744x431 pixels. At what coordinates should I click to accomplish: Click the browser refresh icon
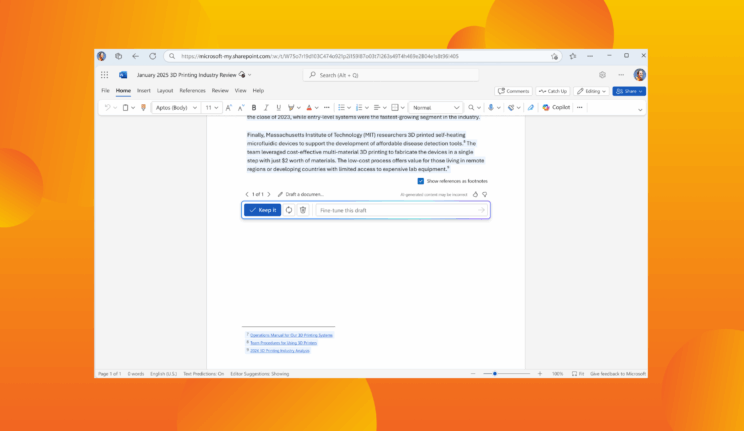coord(152,56)
